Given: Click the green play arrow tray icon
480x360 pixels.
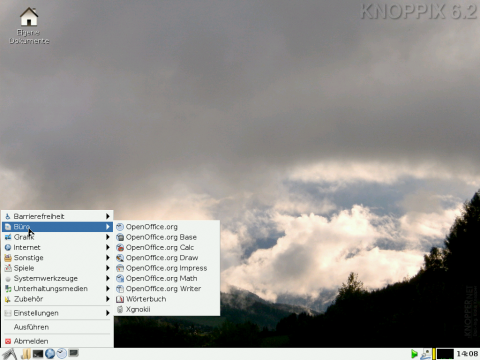Looking at the screenshot, I should coord(414,354).
